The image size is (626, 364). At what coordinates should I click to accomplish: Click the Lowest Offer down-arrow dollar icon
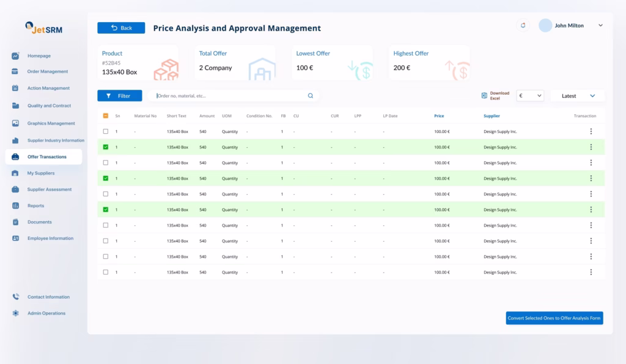pos(360,70)
